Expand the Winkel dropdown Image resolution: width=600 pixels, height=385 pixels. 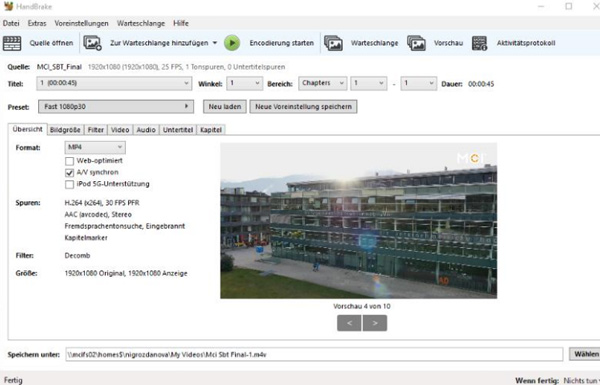(245, 83)
